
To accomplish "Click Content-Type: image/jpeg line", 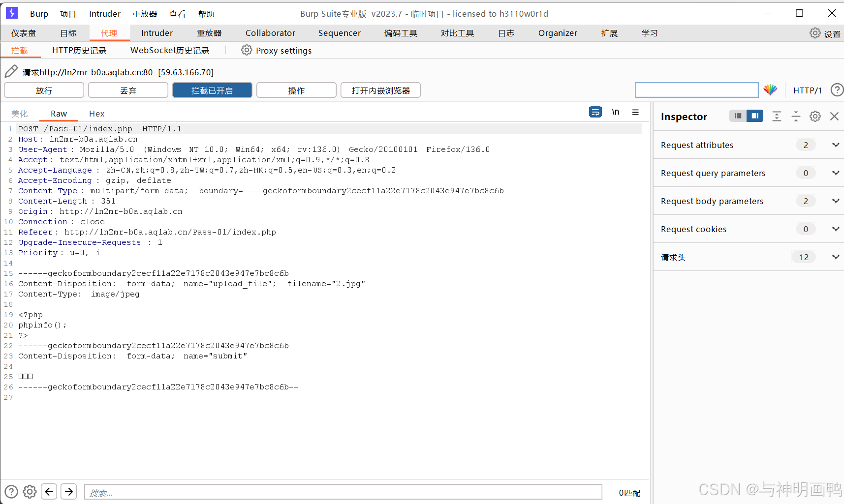I will [x=79, y=294].
